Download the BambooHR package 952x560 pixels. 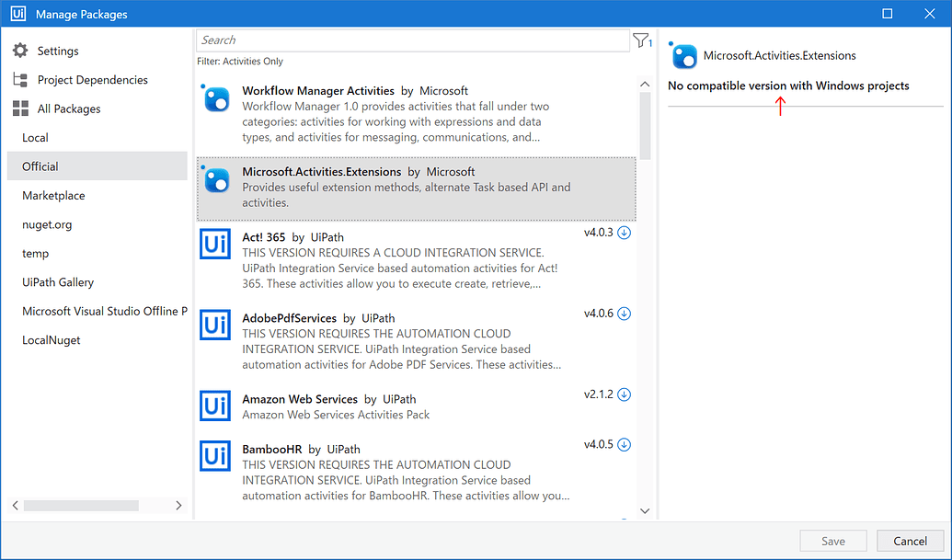(625, 445)
